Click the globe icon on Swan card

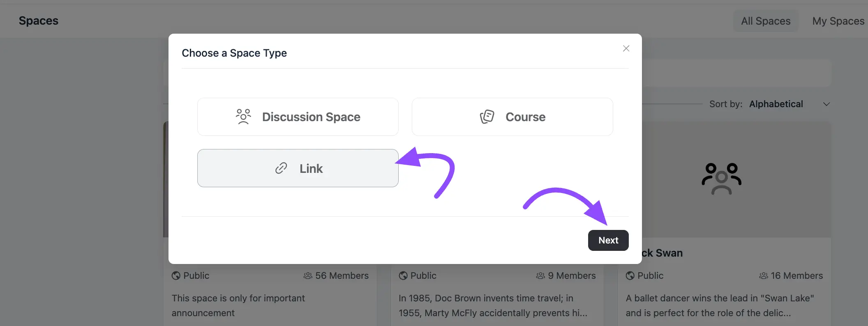click(630, 275)
